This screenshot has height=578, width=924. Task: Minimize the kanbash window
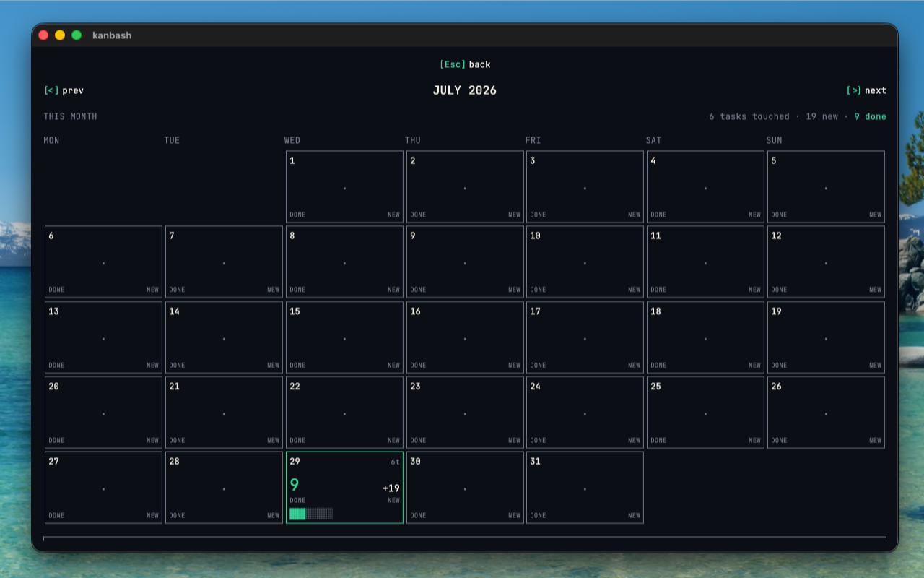(x=60, y=35)
